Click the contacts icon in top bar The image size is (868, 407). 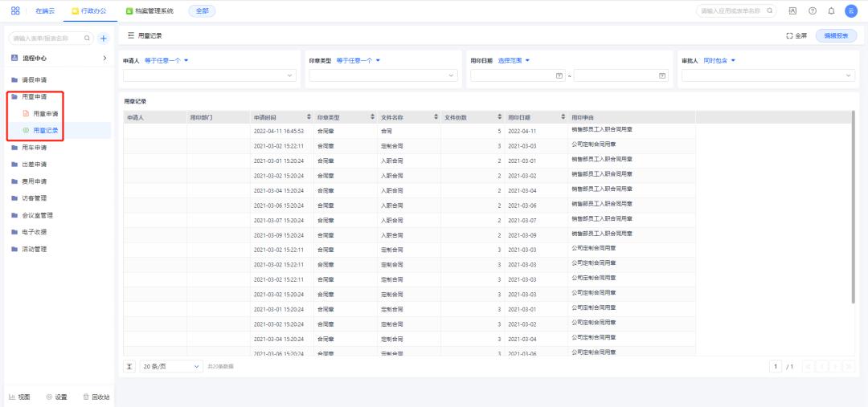pyautogui.click(x=792, y=10)
